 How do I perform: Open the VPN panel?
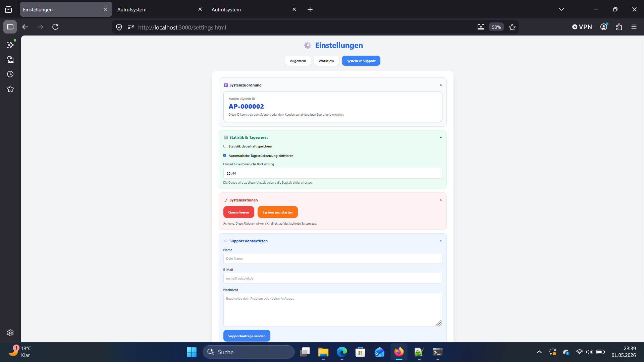pos(582,27)
